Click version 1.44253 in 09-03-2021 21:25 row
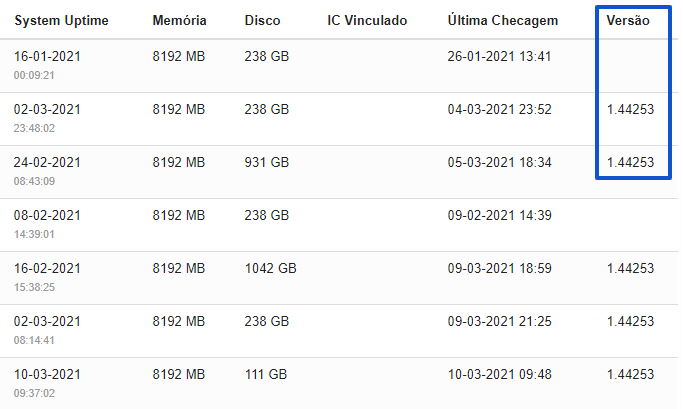This screenshot has height=409, width=683. pyautogui.click(x=630, y=321)
